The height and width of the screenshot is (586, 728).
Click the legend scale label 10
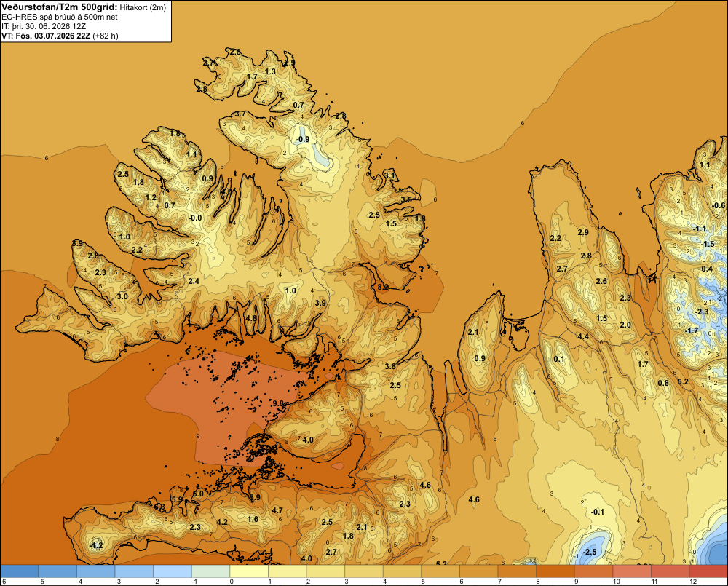pyautogui.click(x=616, y=582)
